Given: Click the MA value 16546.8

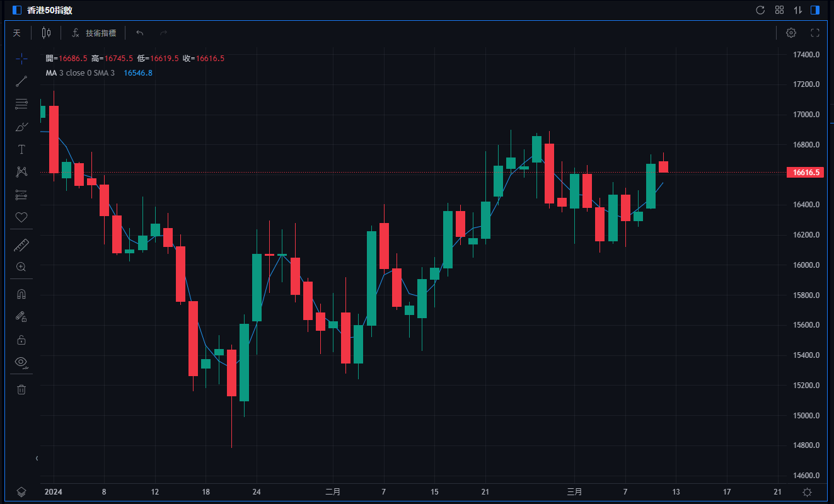Looking at the screenshot, I should pos(138,73).
